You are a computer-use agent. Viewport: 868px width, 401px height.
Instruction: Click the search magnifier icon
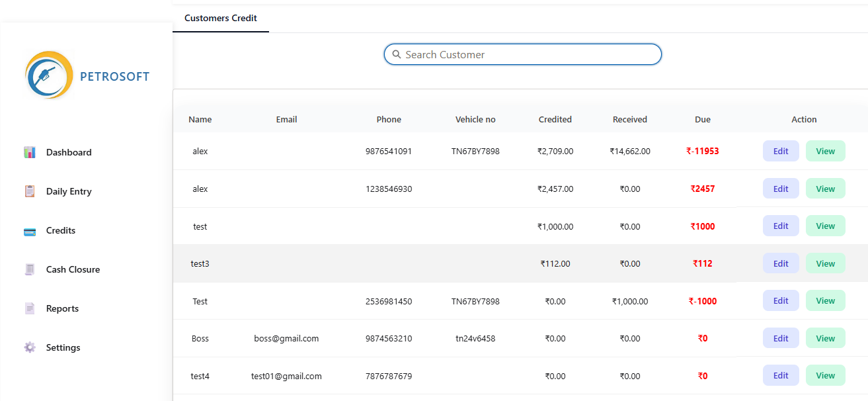(x=397, y=54)
